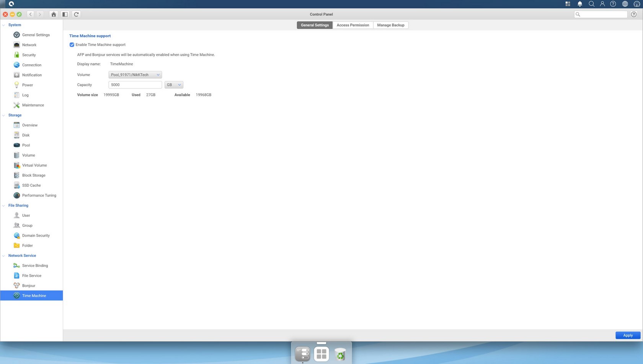Open the search magnifier in top bar
Screen dimensions: 643x364
click(x=591, y=4)
